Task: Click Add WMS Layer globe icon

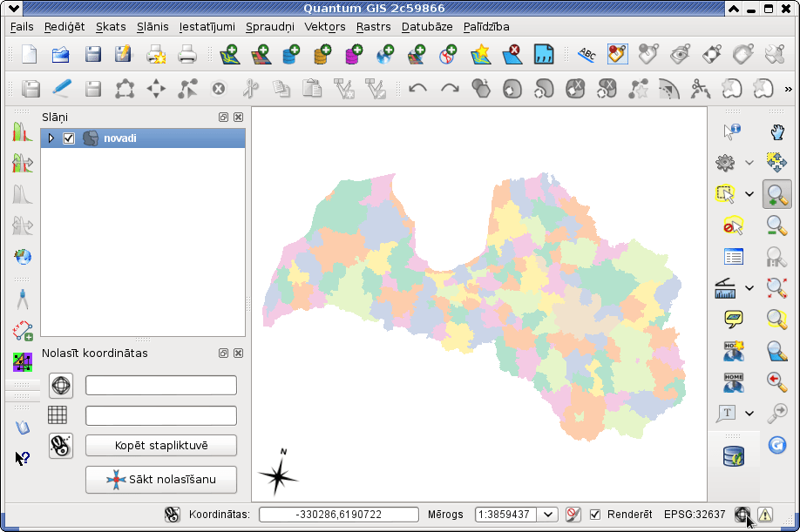Action: (385, 54)
